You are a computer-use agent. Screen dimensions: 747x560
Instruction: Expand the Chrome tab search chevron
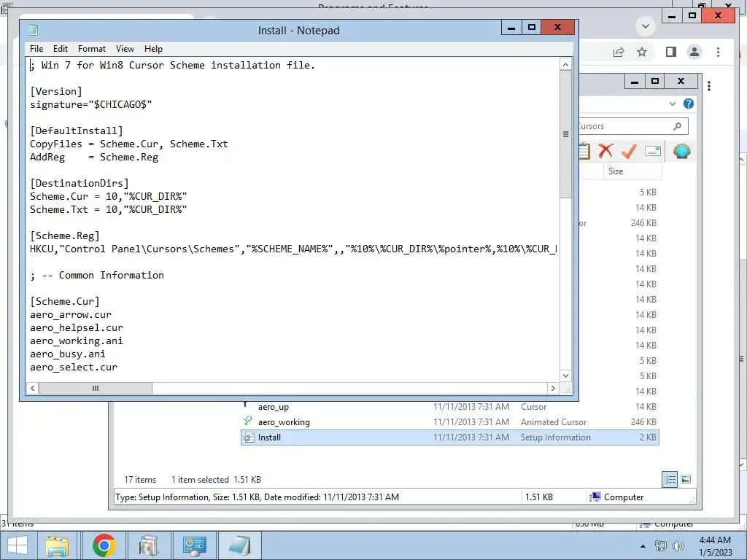646,26
